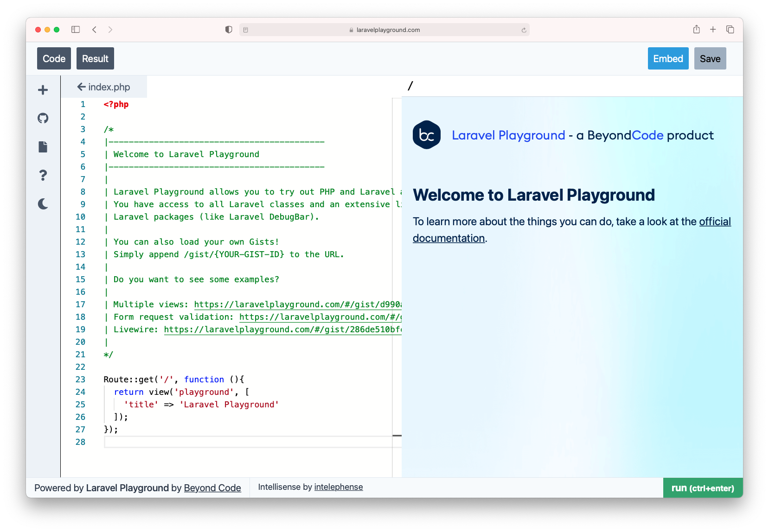Switch to the Code view
Image resolution: width=769 pixels, height=532 pixels.
pyautogui.click(x=54, y=58)
